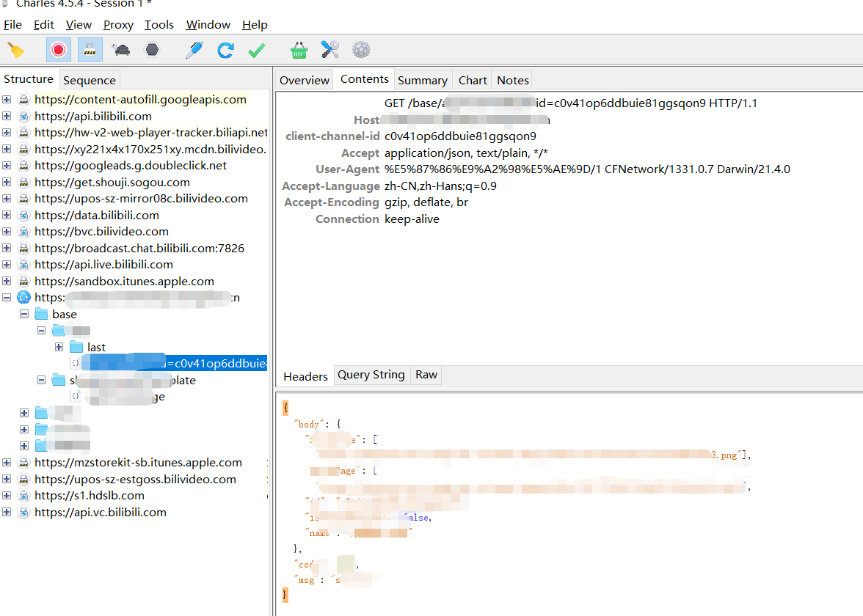The image size is (863, 616).
Task: Expand hw-v2-web-player-tracker.biliapi.net node
Action: tap(7, 133)
